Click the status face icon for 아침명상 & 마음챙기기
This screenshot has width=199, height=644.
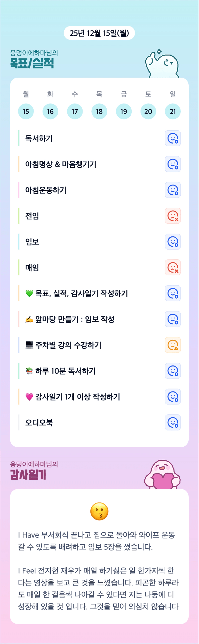(x=173, y=164)
